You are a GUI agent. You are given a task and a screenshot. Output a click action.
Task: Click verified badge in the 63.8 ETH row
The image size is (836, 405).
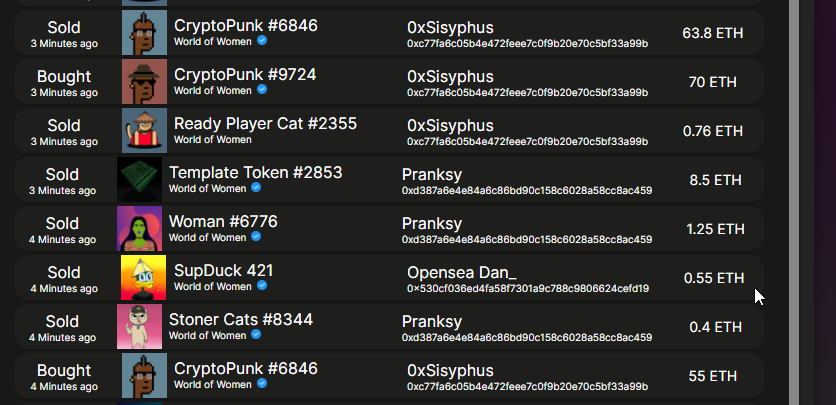(x=262, y=41)
